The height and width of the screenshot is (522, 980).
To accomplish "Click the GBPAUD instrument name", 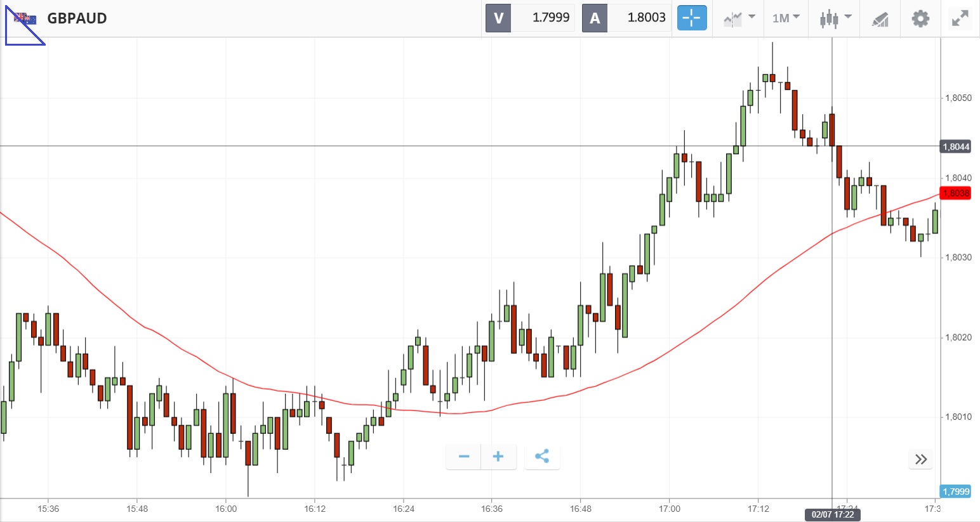I will (x=77, y=18).
